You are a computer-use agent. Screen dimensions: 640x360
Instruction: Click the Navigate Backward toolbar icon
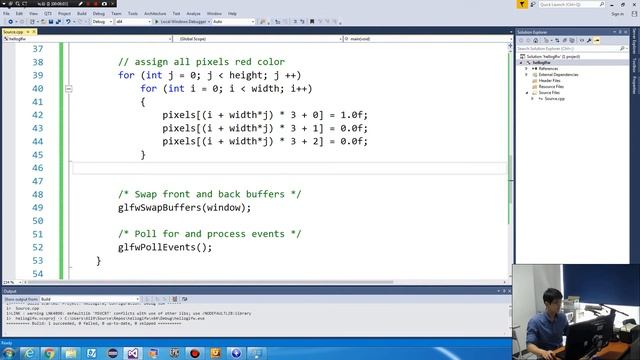tap(11, 22)
